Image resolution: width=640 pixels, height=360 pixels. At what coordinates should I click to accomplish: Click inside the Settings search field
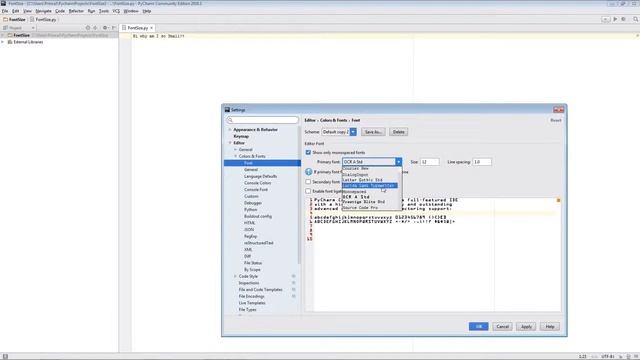pyautogui.click(x=262, y=120)
